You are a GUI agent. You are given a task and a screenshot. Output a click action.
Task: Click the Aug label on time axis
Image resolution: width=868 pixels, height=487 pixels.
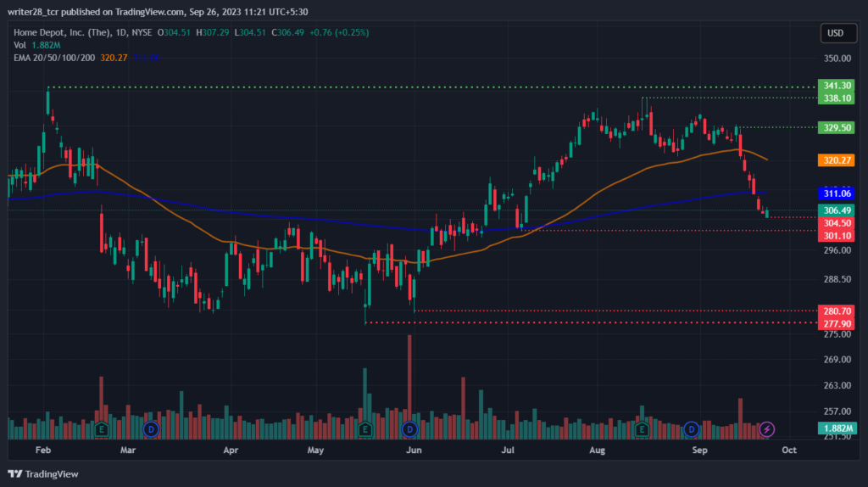(598, 450)
